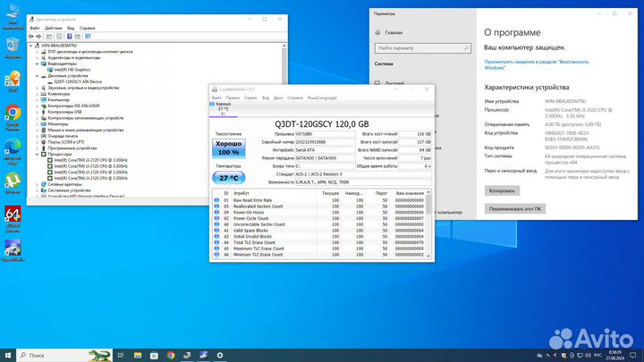Screen dimensions: 644x362
Task: Click scan for hardware changes monitor icon
Action: point(88,37)
